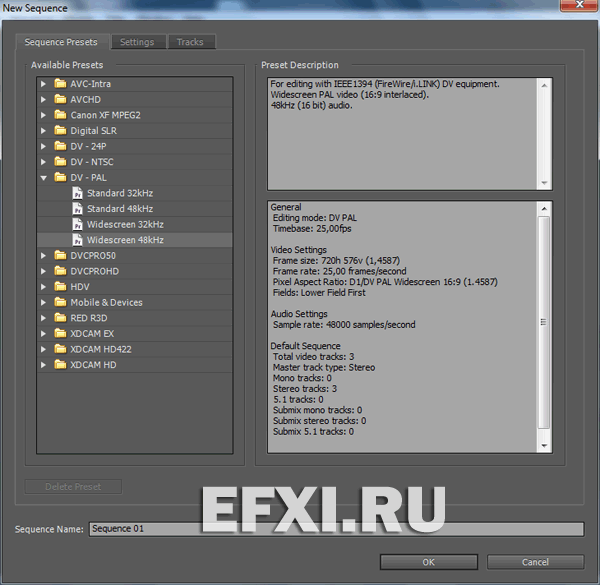Image resolution: width=600 pixels, height=585 pixels.
Task: Switch to the Settings tab
Action: 137,42
